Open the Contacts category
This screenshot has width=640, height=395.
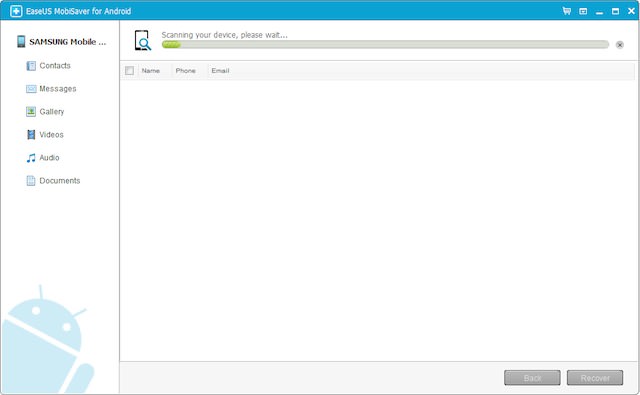pos(55,66)
